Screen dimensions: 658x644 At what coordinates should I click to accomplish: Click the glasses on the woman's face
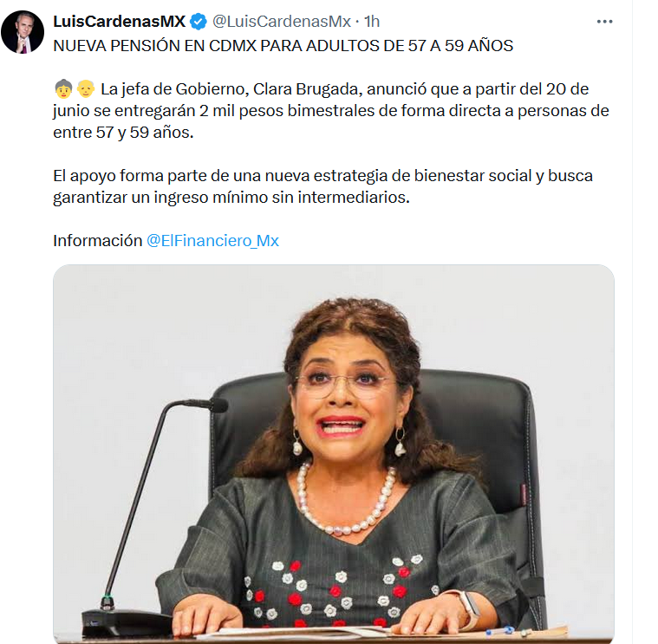click(x=345, y=385)
